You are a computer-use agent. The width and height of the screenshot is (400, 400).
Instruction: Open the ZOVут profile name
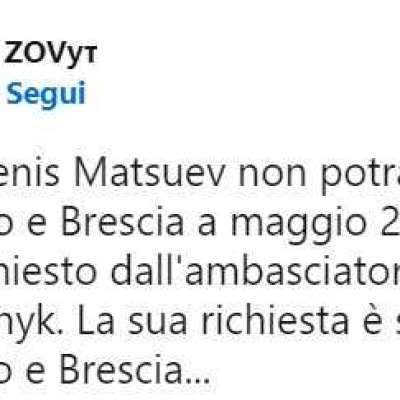click(x=51, y=54)
